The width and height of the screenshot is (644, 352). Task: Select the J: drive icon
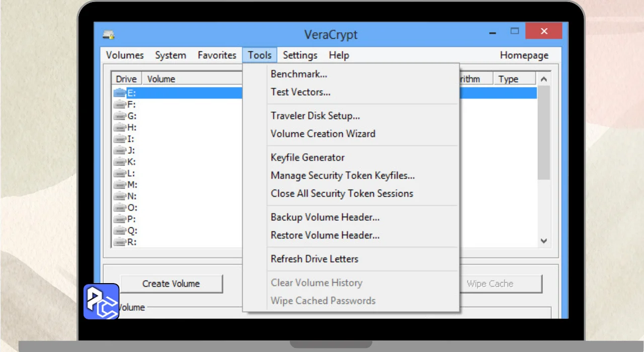pos(120,150)
